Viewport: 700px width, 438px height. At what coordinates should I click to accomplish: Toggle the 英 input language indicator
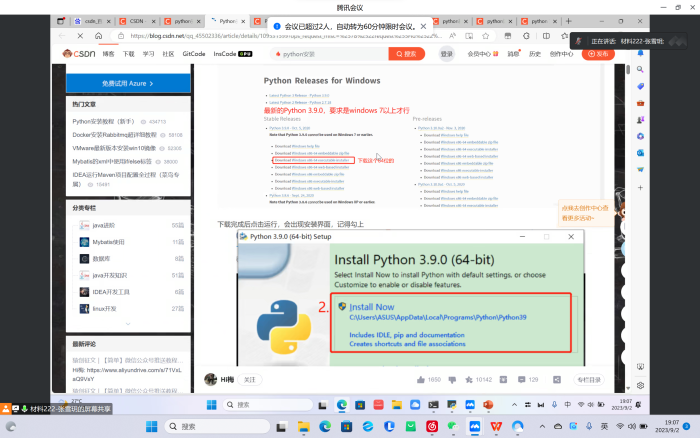[604, 426]
